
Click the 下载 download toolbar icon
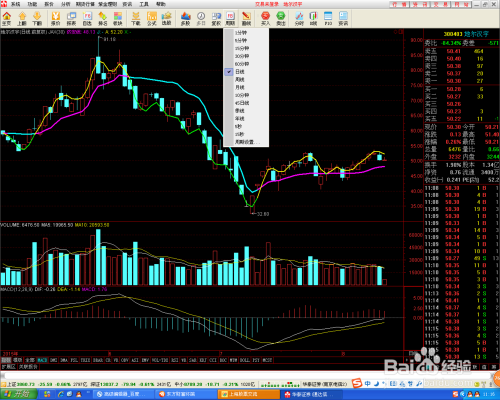coord(136,19)
